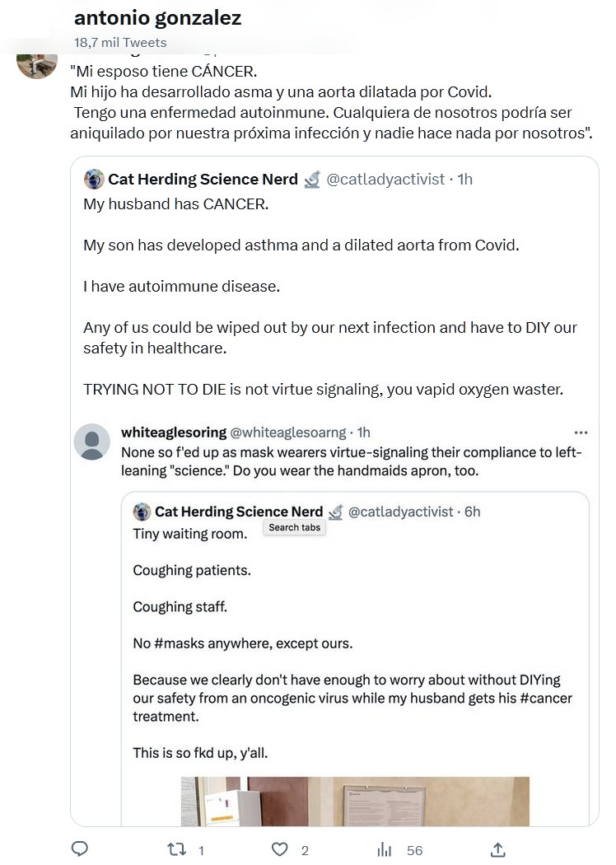This screenshot has height=865, width=616.
Task: Open antonio gonzalez's profile picture
Action: pyautogui.click(x=37, y=63)
